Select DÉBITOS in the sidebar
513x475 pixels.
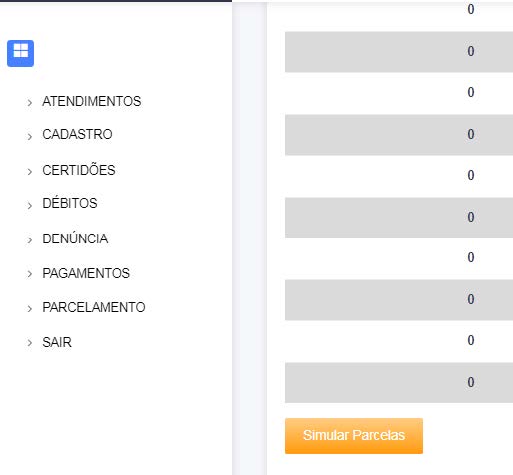pos(70,203)
